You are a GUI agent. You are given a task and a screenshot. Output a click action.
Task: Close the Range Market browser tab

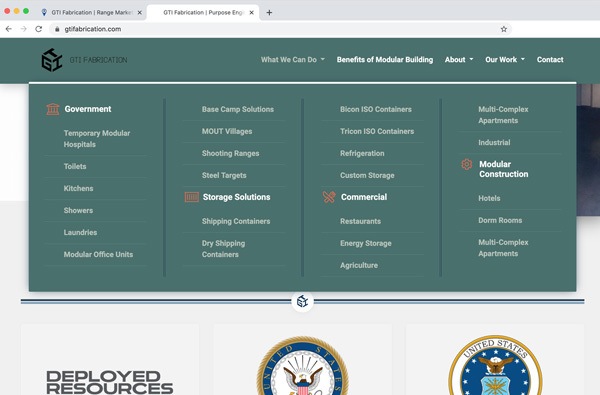(x=140, y=13)
